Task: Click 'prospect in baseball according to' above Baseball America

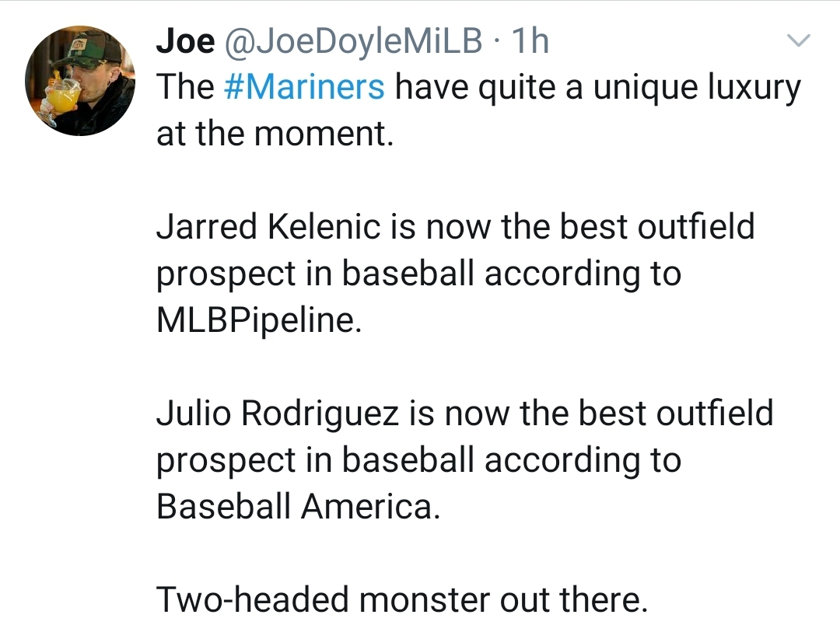Action: [x=419, y=460]
